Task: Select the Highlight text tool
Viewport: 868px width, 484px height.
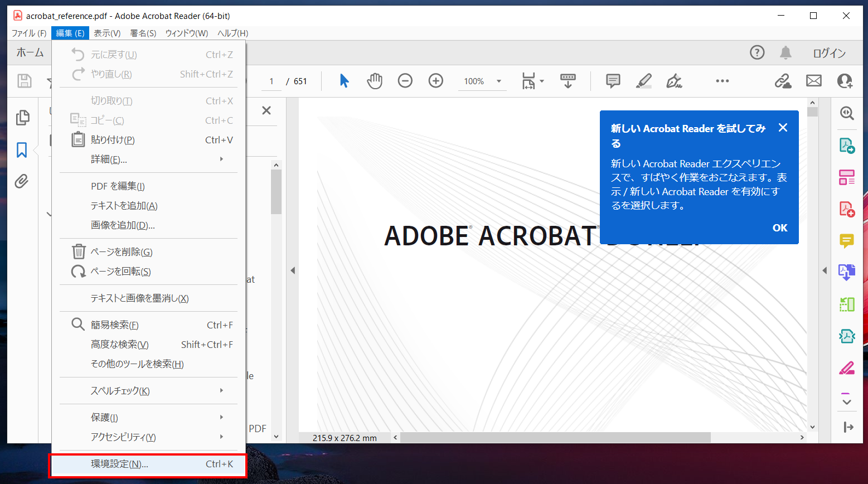Action: 643,81
